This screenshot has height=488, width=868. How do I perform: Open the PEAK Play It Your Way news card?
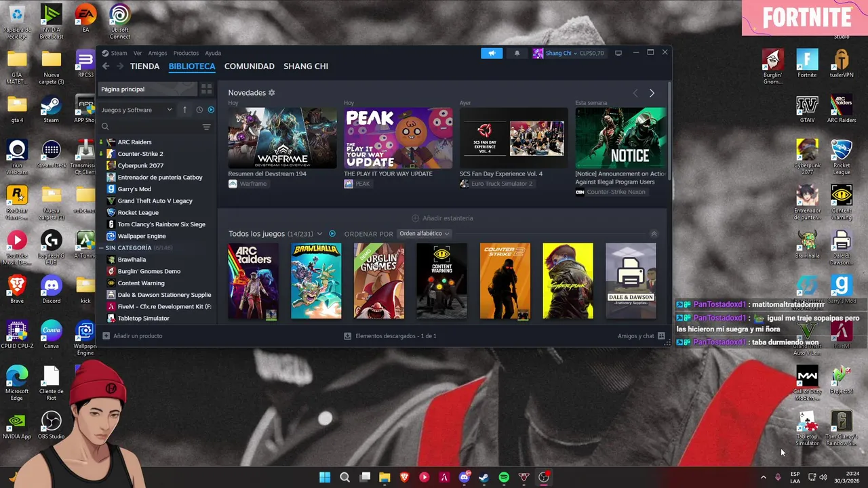click(398, 138)
